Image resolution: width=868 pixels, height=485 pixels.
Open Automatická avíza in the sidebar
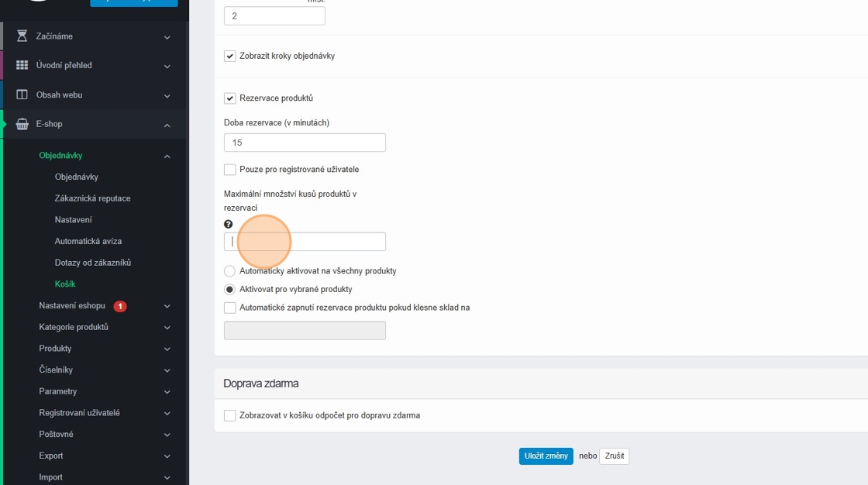coord(88,241)
